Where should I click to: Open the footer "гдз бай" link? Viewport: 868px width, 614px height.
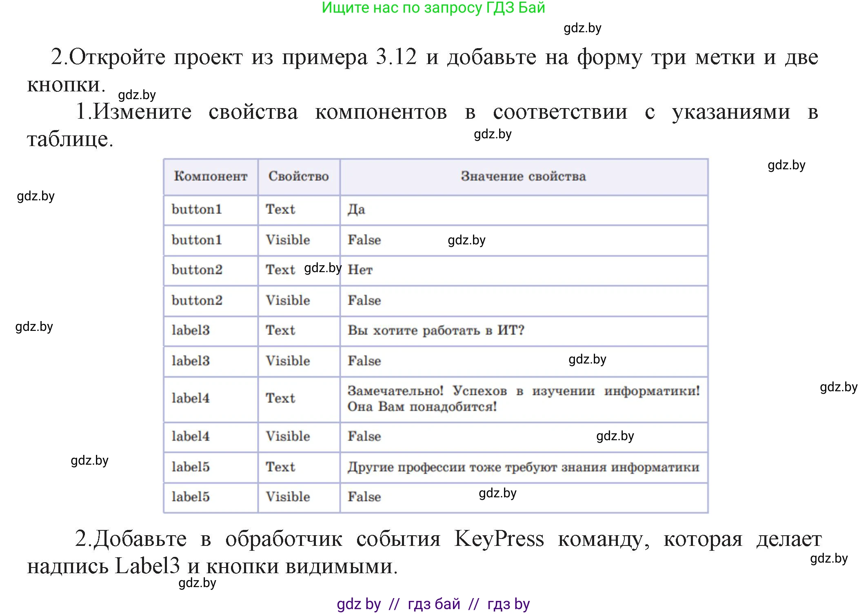click(x=433, y=604)
